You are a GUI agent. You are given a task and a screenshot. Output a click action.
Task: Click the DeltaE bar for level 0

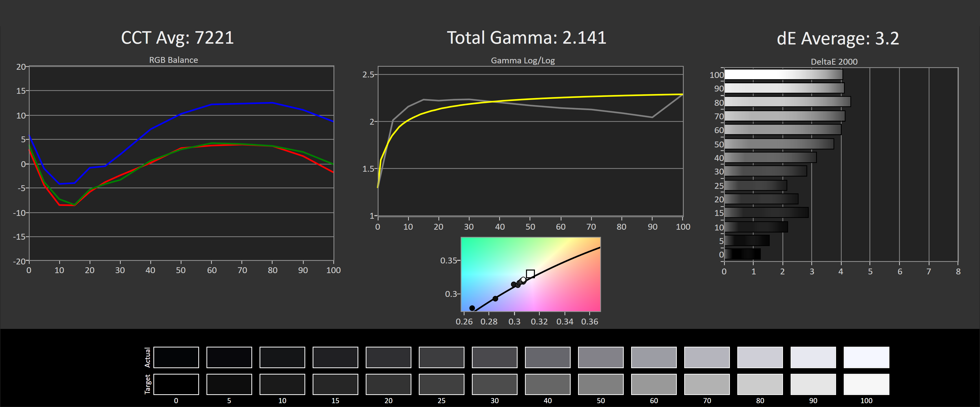(742, 254)
